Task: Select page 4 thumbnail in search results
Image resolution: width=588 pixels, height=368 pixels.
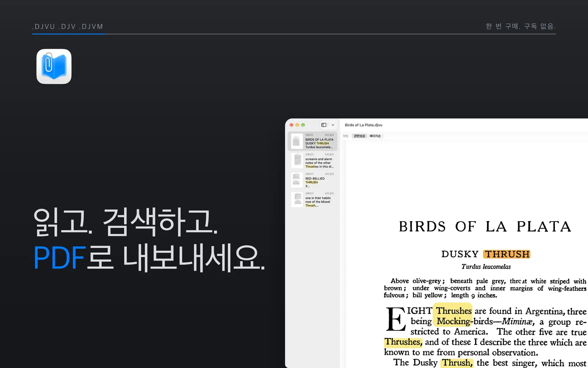Action: tap(297, 199)
